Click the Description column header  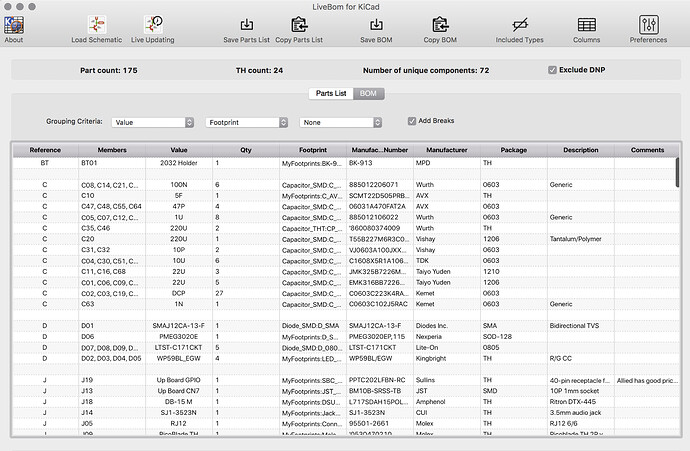point(580,150)
